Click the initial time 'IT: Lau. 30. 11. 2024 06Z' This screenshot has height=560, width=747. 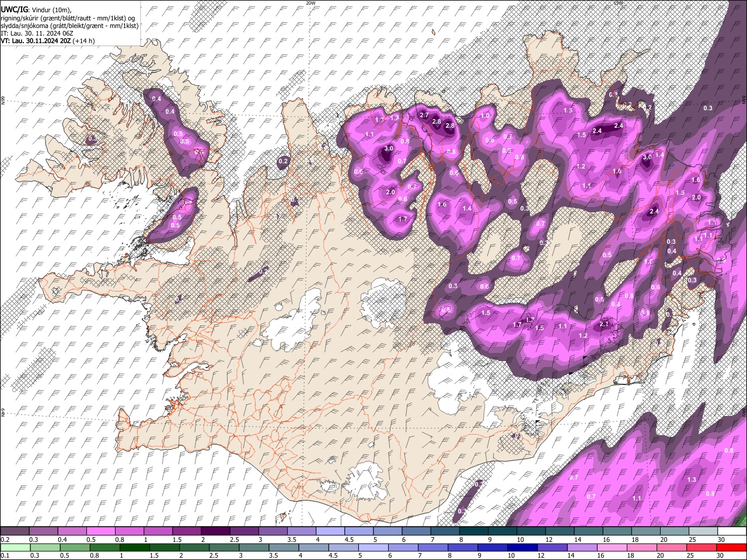[x=37, y=33]
